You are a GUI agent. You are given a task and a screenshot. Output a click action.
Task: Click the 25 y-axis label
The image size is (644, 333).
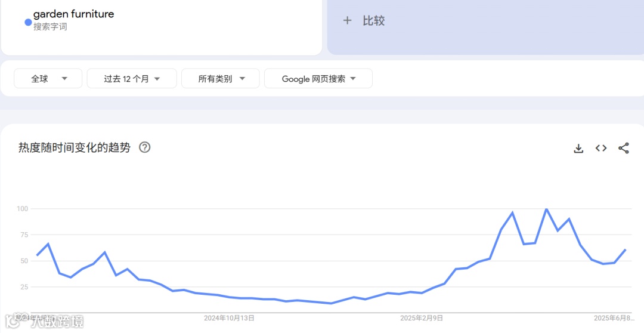coord(24,287)
